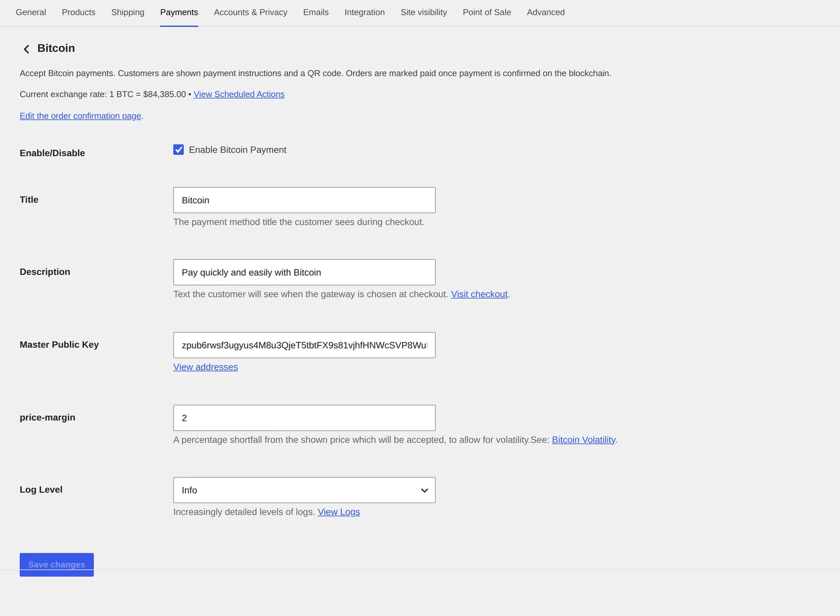
Task: Open the View Scheduled Actions link
Action: (239, 95)
